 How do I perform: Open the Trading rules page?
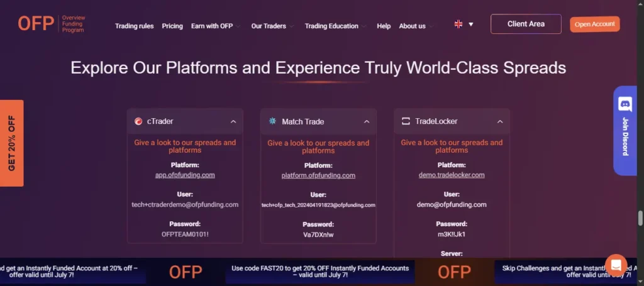coord(135,26)
